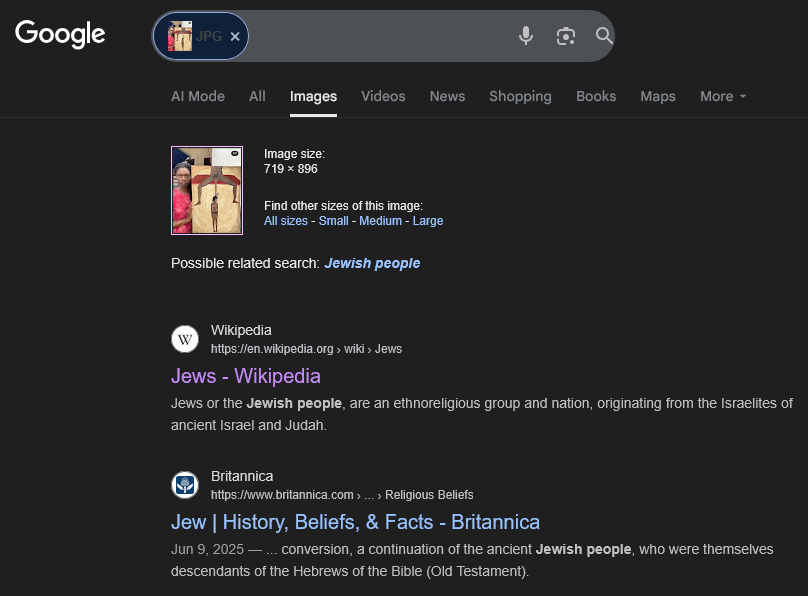Screen dimensions: 808x596
Task: Click the Britannica site name
Action: (242, 476)
